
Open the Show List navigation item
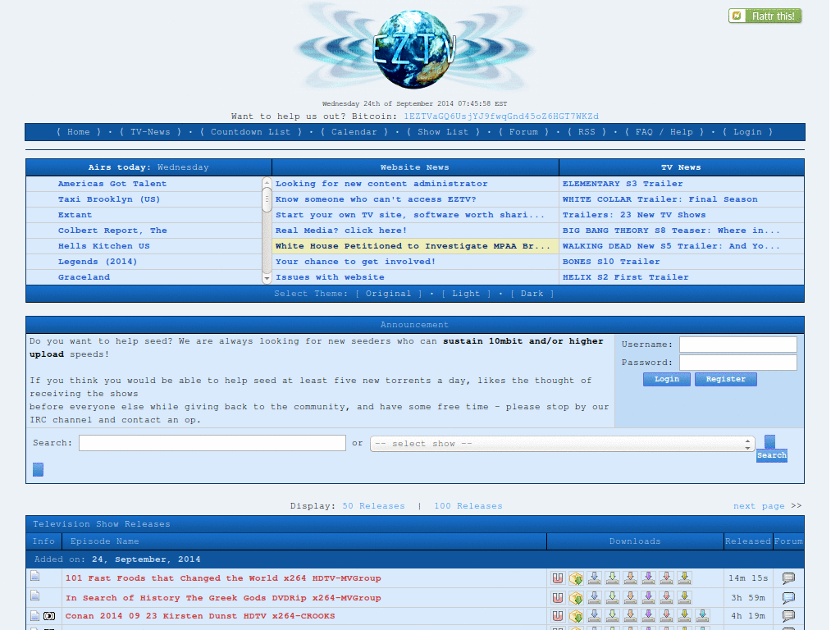[443, 132]
